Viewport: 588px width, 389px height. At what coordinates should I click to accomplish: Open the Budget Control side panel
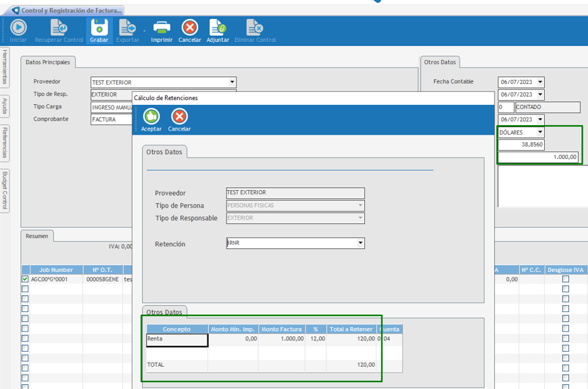(5, 191)
